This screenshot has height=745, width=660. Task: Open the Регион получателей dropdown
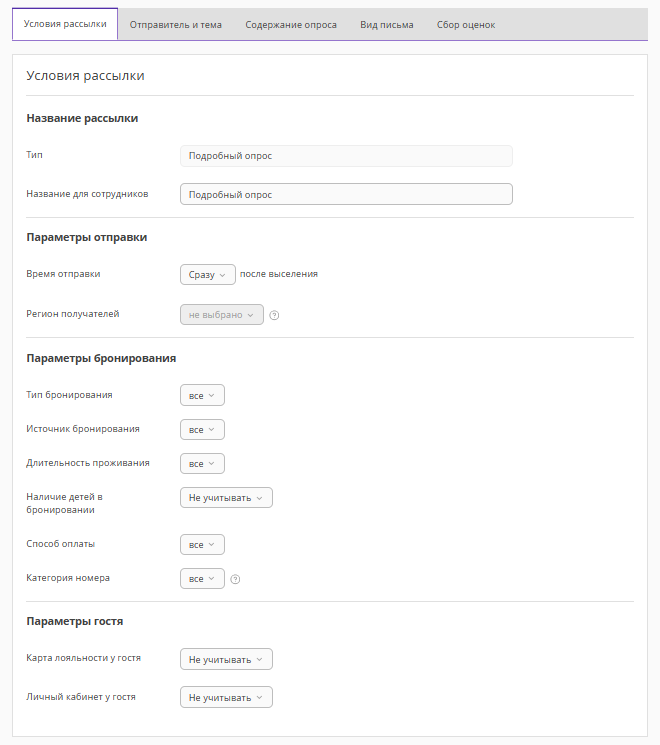point(221,315)
